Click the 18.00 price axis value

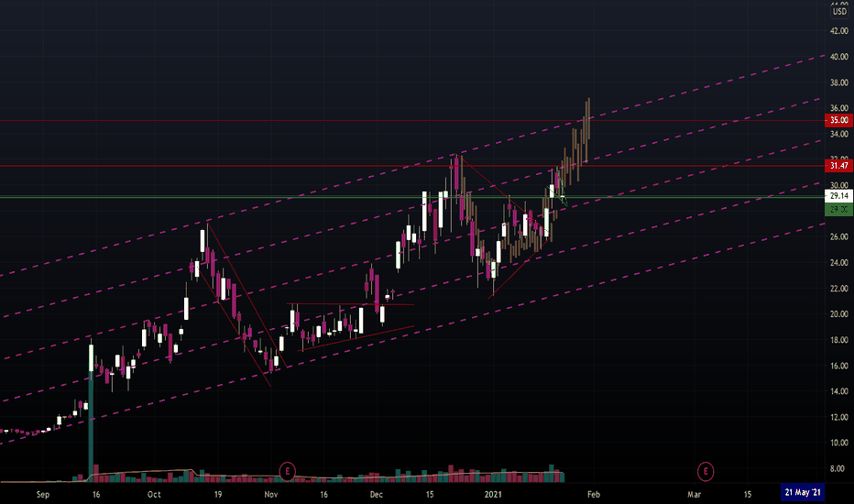tap(838, 340)
